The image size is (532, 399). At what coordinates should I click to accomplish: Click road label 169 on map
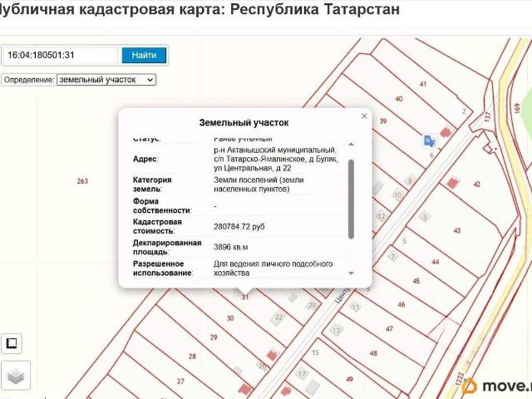point(517,109)
